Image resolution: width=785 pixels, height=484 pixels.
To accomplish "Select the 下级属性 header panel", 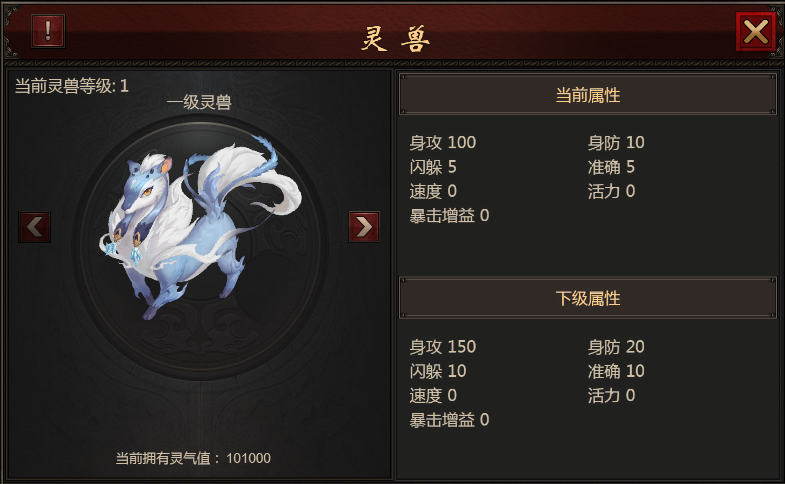I will click(588, 298).
